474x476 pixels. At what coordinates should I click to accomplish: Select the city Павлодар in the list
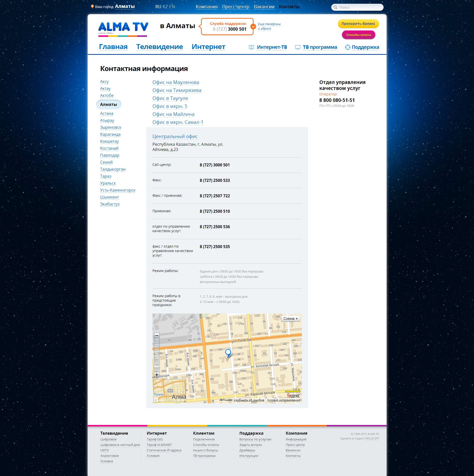110,155
